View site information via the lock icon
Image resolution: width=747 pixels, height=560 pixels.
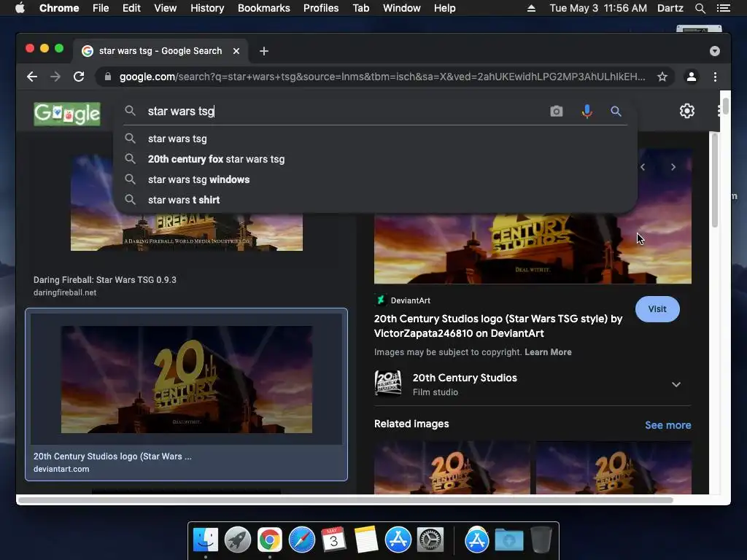[108, 77]
